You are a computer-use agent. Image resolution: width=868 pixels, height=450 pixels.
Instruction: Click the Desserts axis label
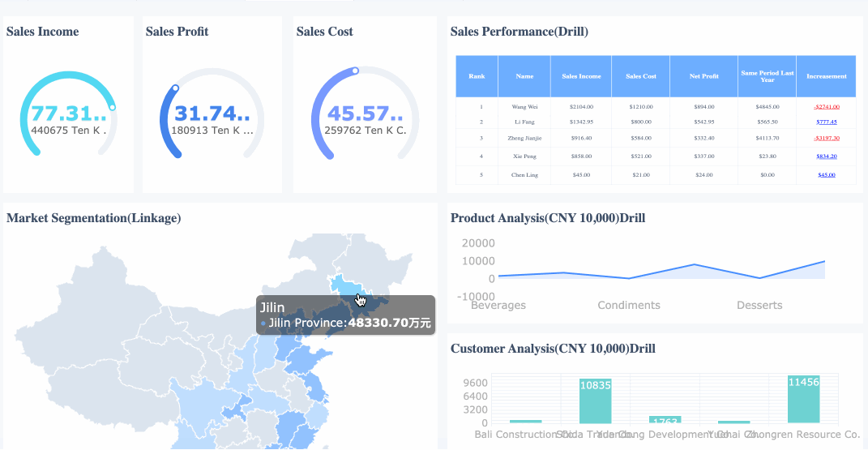[x=759, y=306]
